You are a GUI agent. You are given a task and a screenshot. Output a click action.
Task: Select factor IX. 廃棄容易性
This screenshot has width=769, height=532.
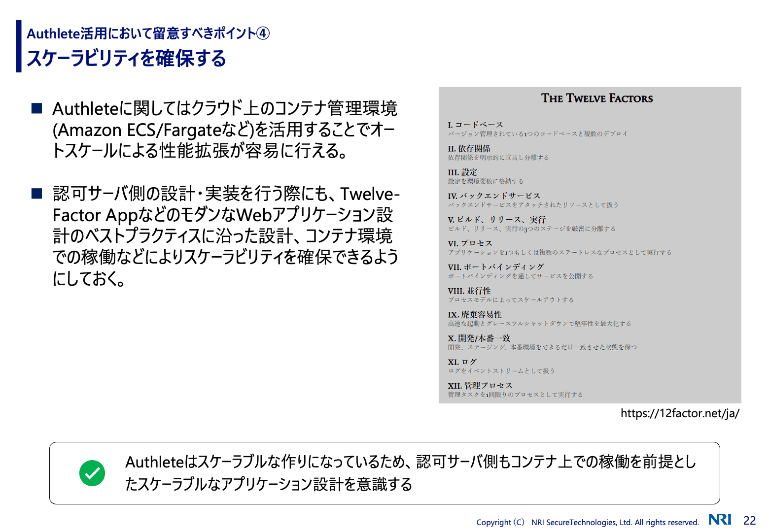[x=475, y=314]
